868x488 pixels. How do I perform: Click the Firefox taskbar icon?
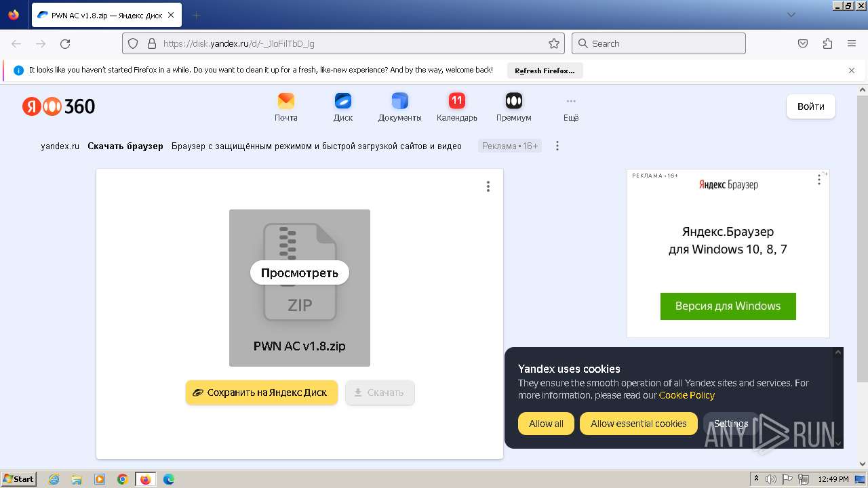[x=145, y=479]
